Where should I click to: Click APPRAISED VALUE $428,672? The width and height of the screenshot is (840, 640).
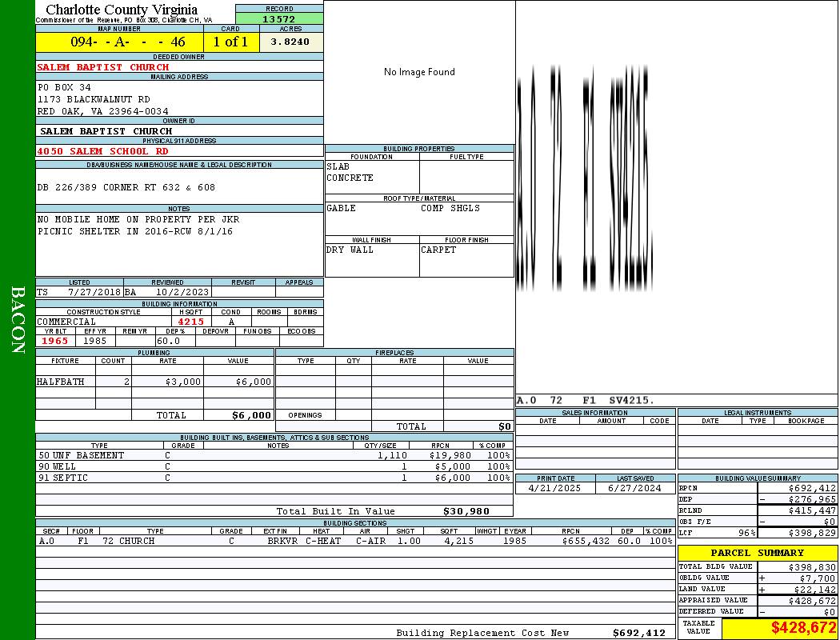pos(812,601)
